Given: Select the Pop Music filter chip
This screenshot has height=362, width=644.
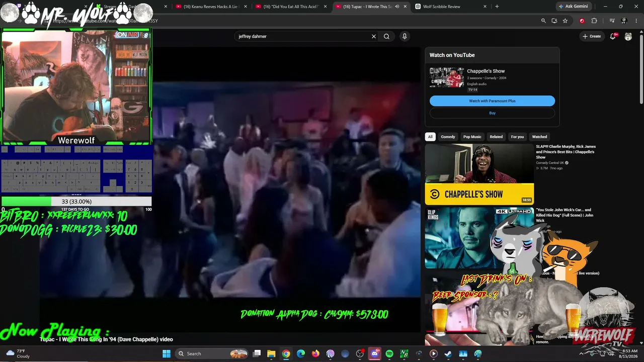Looking at the screenshot, I should pos(472,137).
